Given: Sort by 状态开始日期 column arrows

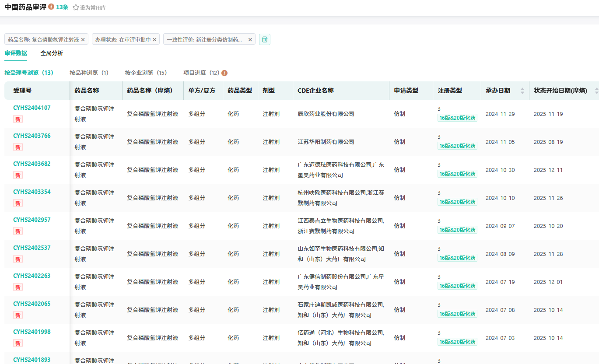Looking at the screenshot, I should pyautogui.click(x=596, y=91).
